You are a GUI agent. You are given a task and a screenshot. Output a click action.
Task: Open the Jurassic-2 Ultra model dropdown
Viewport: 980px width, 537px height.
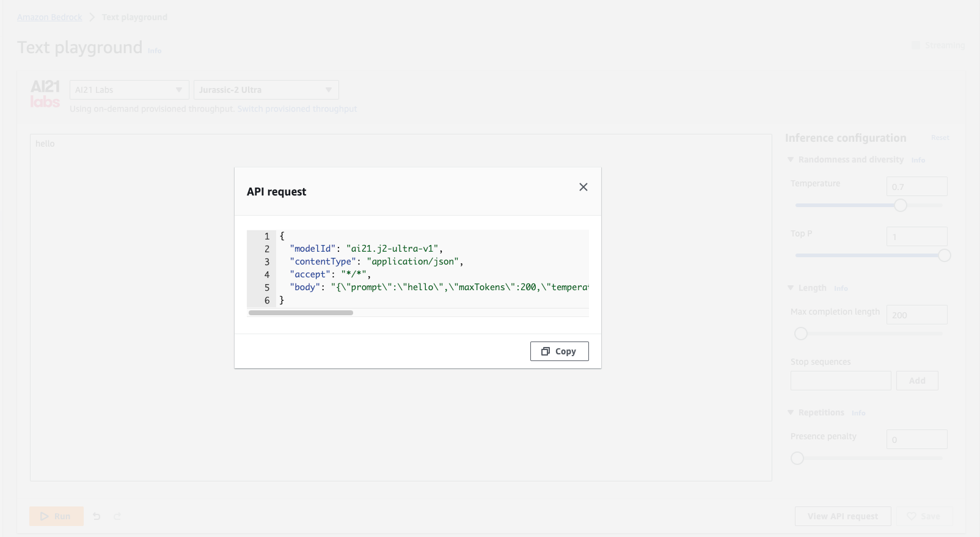pyautogui.click(x=266, y=90)
